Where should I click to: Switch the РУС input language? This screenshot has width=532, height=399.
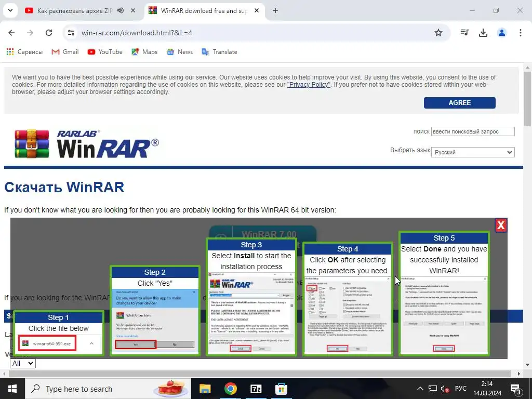pos(461,389)
